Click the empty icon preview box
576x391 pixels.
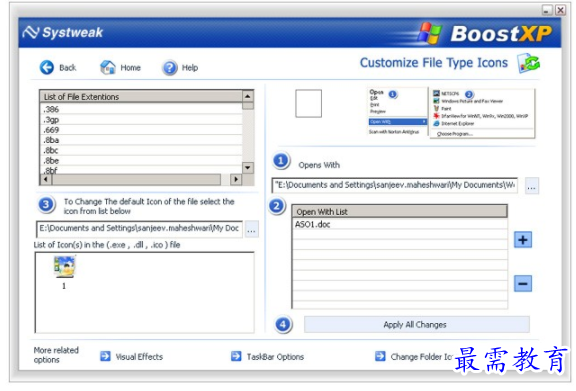point(309,103)
